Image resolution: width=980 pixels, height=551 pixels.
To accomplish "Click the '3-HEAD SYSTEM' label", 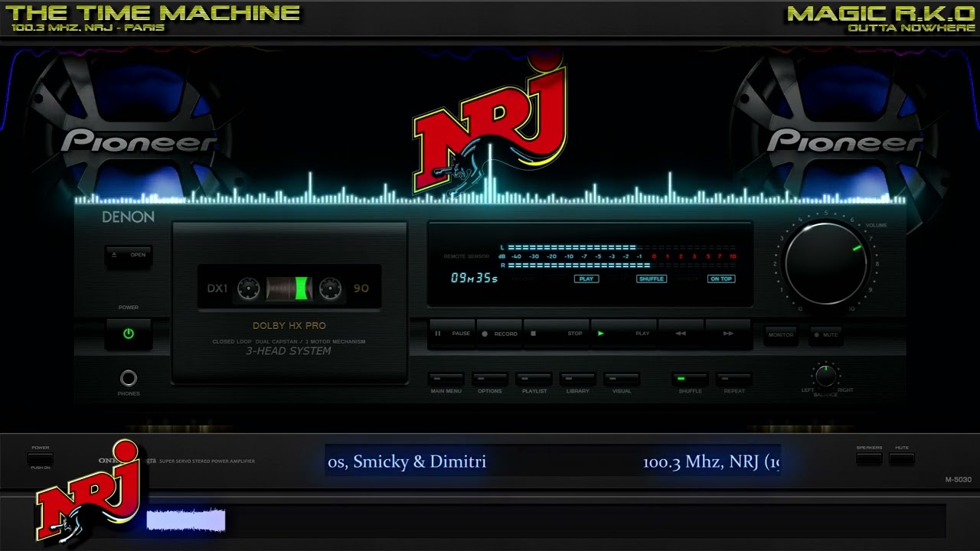I will 289,351.
